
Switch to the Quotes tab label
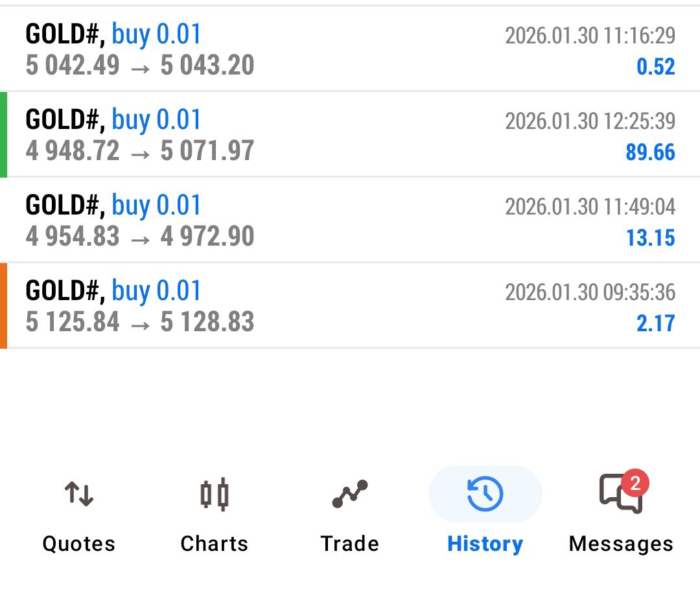click(78, 544)
